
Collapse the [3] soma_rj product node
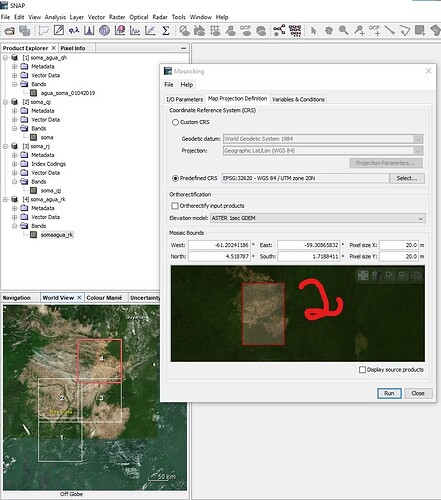coord(5,146)
